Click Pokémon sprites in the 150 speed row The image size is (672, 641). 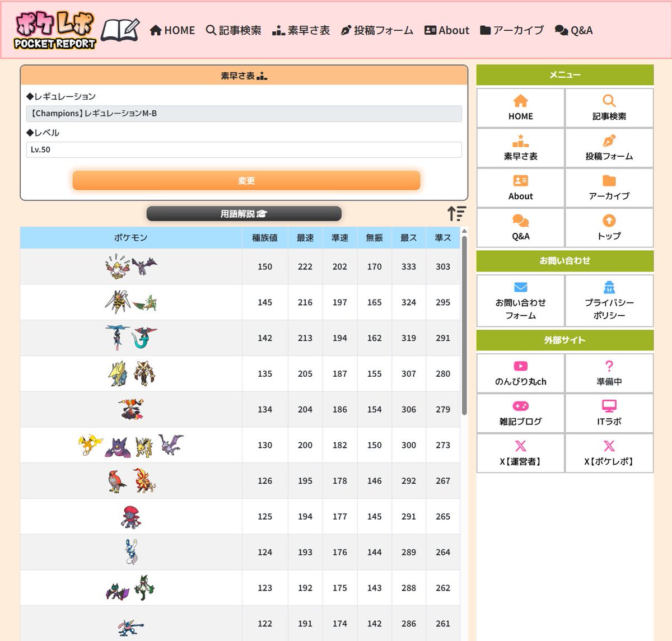131,266
